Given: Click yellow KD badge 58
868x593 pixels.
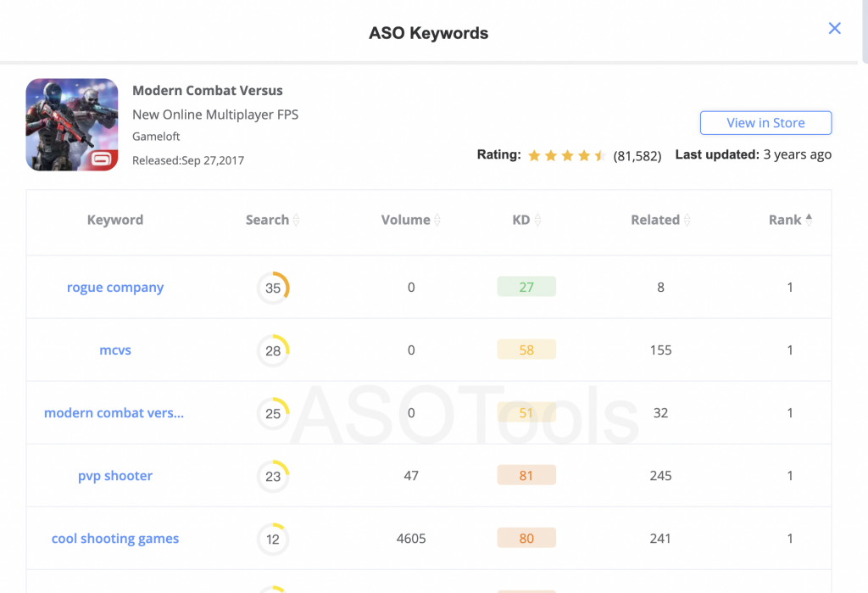Looking at the screenshot, I should [526, 350].
